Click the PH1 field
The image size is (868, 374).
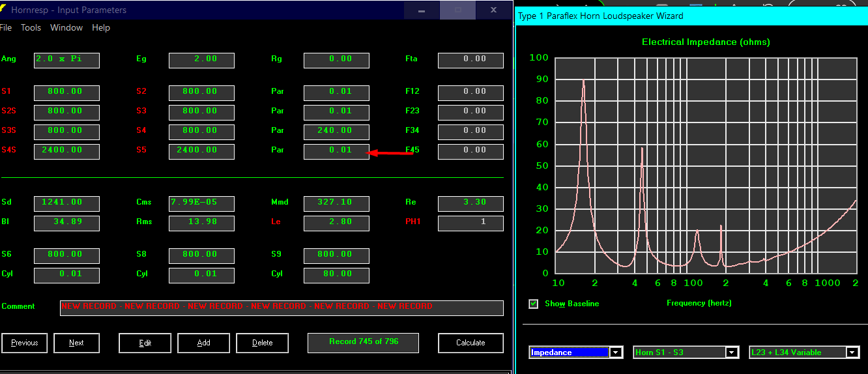470,223
